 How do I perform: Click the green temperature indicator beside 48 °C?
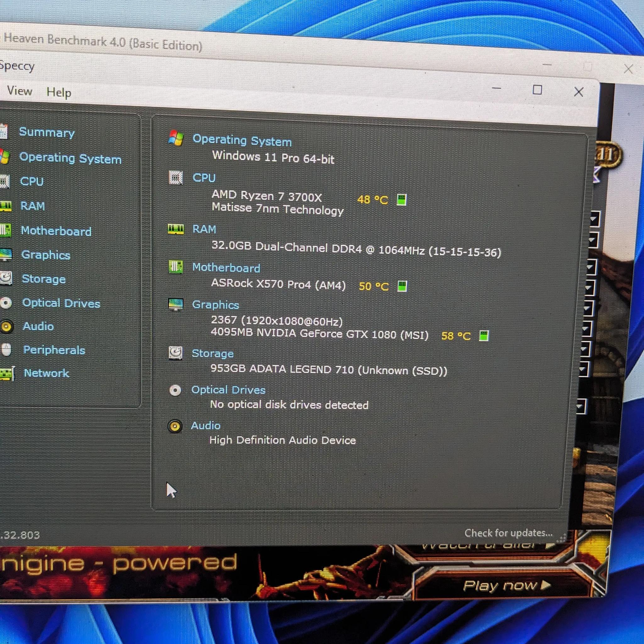[x=402, y=200]
